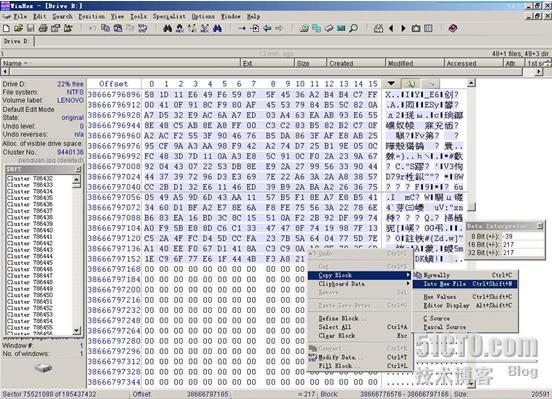Click the Find Hex Values binoculars icon
The image size is (552, 399).
coord(180,29)
